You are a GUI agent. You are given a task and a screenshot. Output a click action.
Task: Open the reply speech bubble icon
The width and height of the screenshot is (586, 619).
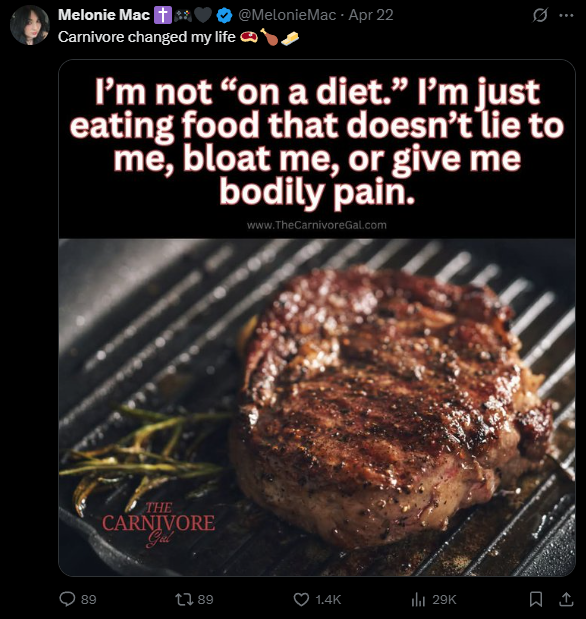point(67,599)
